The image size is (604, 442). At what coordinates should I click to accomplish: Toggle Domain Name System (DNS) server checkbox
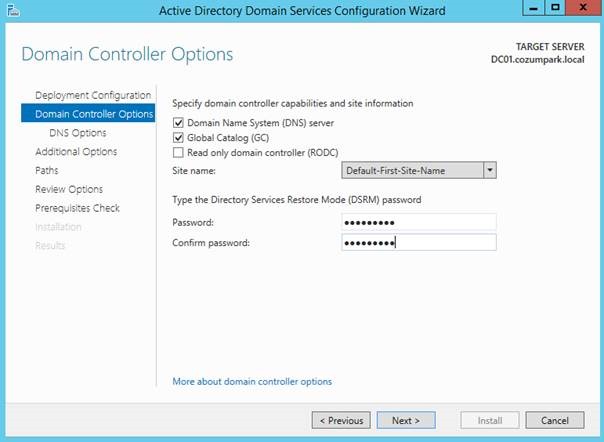pos(178,123)
